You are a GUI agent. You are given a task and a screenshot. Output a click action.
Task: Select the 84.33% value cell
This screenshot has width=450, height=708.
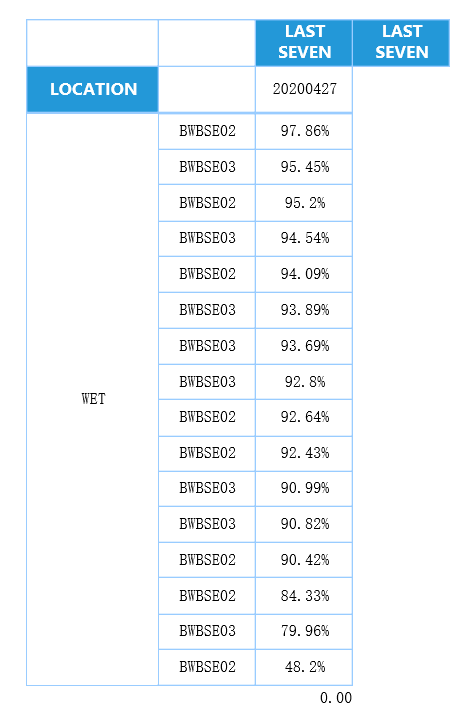(304, 596)
